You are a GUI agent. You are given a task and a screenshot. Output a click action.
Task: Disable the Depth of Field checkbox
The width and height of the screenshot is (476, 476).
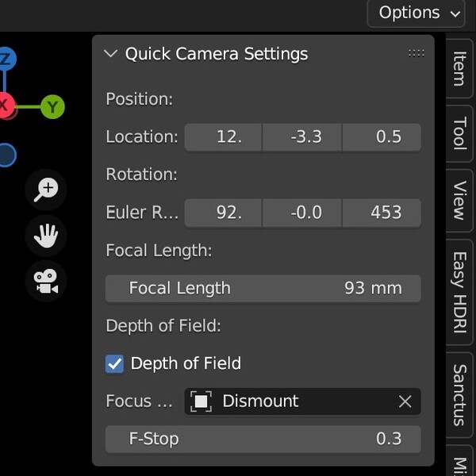tap(115, 363)
